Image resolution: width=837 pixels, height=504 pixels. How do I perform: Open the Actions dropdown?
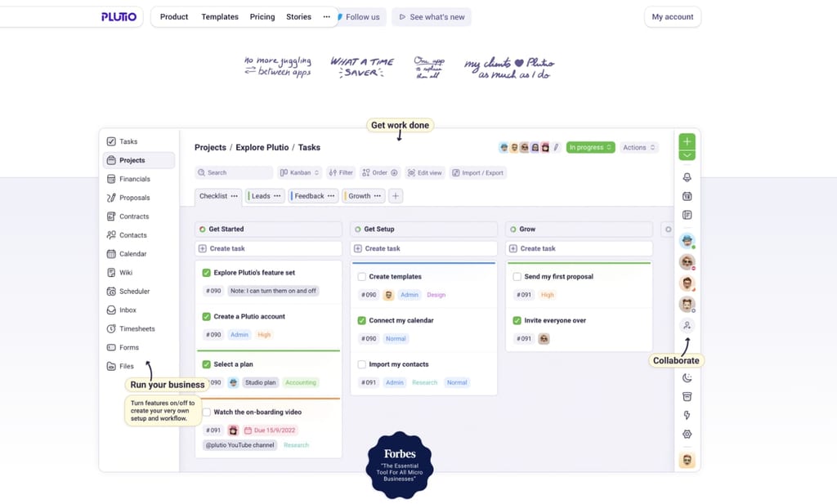[x=639, y=147]
